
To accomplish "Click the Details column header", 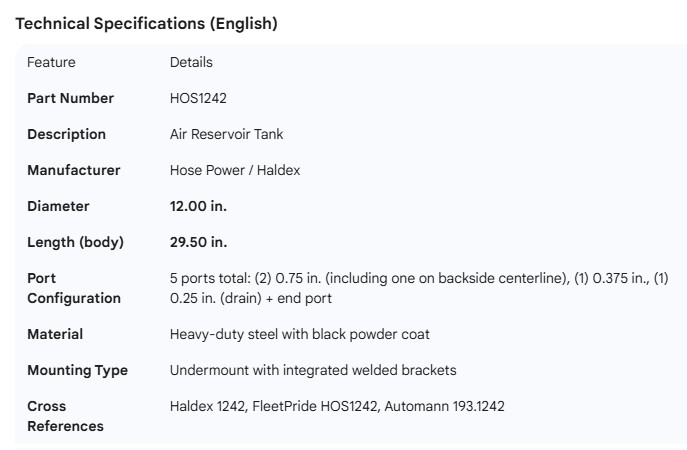I will tap(191, 62).
